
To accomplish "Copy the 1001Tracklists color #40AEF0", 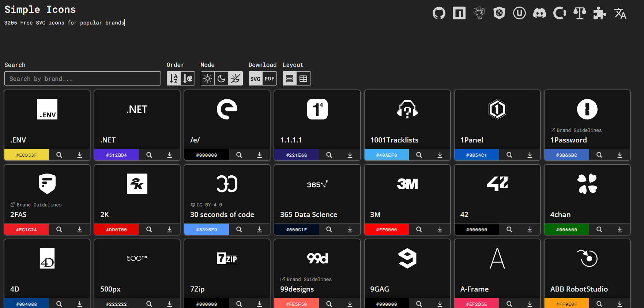I will [x=387, y=155].
